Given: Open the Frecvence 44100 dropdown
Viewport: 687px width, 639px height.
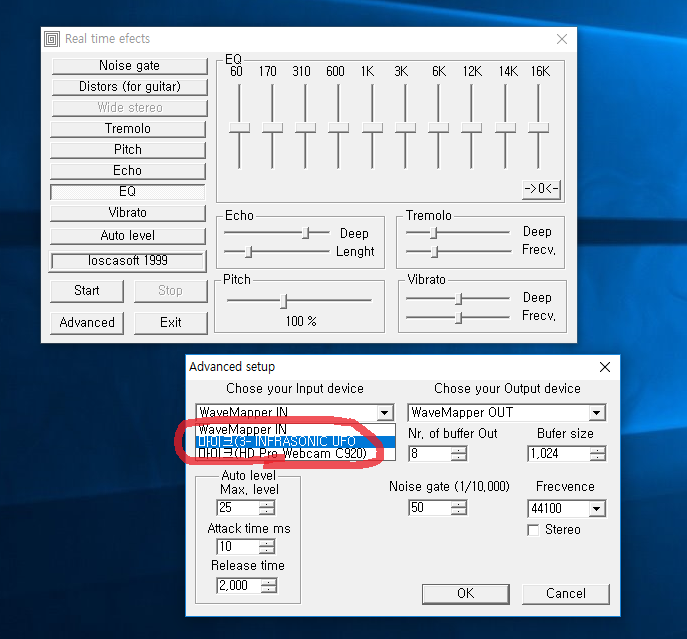Looking at the screenshot, I should [567, 509].
